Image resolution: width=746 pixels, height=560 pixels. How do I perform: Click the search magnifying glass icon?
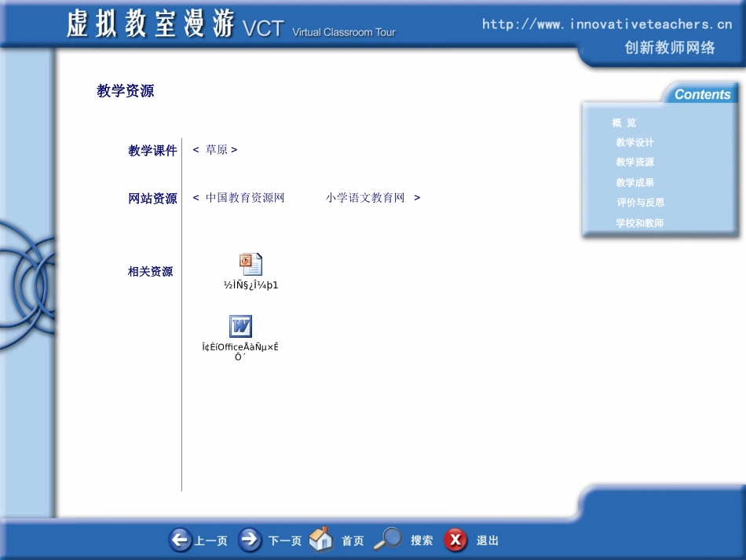click(387, 539)
